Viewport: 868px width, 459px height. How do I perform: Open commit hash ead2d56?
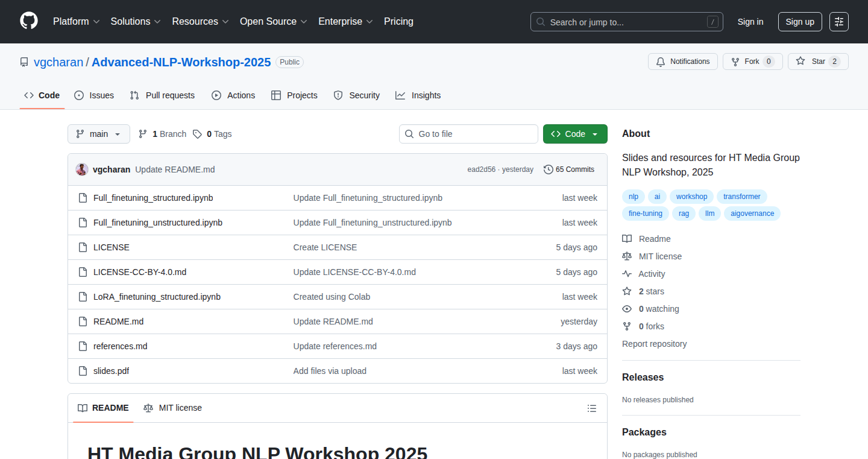coord(482,169)
